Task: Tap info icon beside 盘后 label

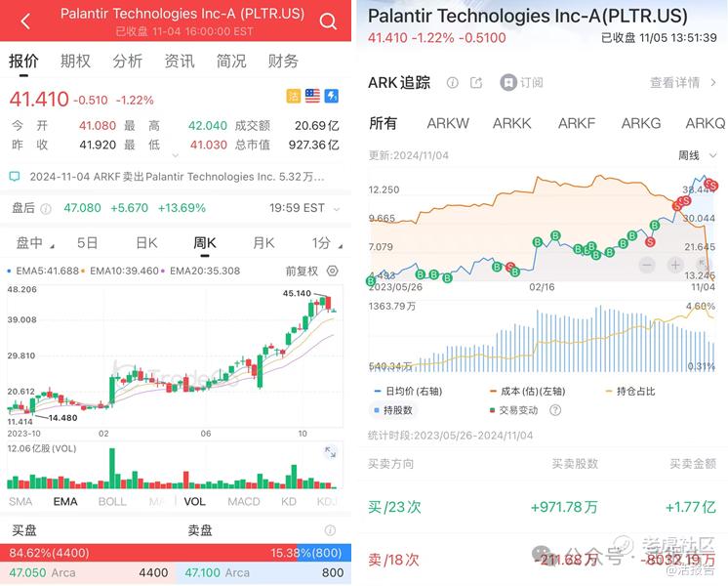Action: (46, 209)
